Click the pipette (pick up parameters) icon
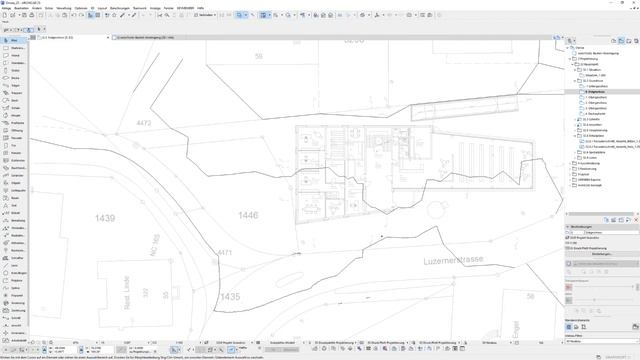Viewport: 640px width, 360px height. coord(122,15)
